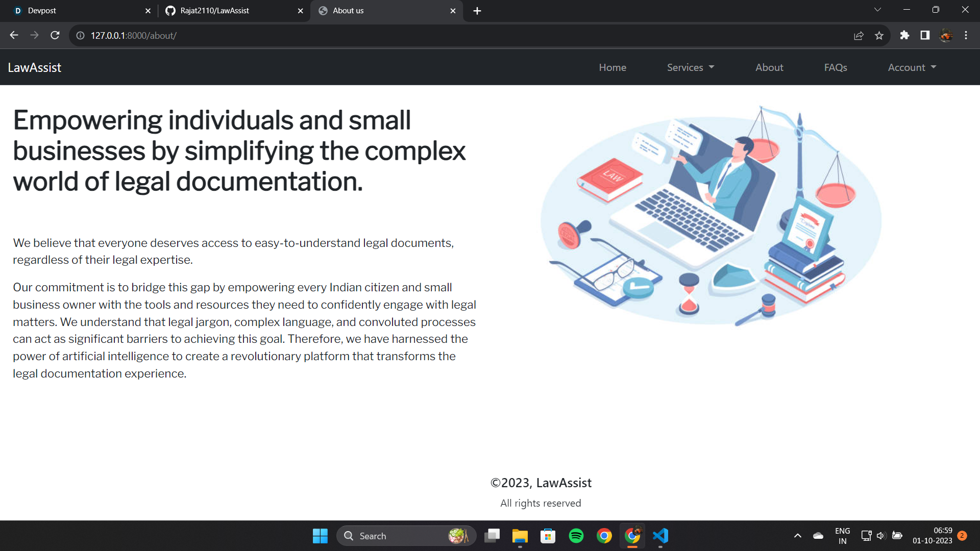
Task: Click the browser reload page icon
Action: (x=55, y=35)
